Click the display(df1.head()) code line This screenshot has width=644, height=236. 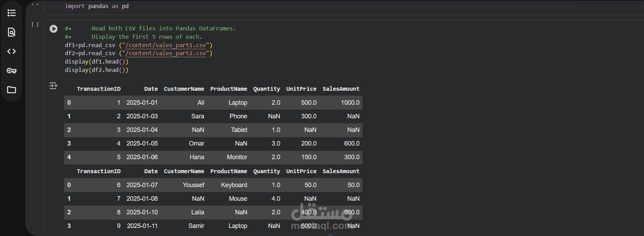click(97, 61)
